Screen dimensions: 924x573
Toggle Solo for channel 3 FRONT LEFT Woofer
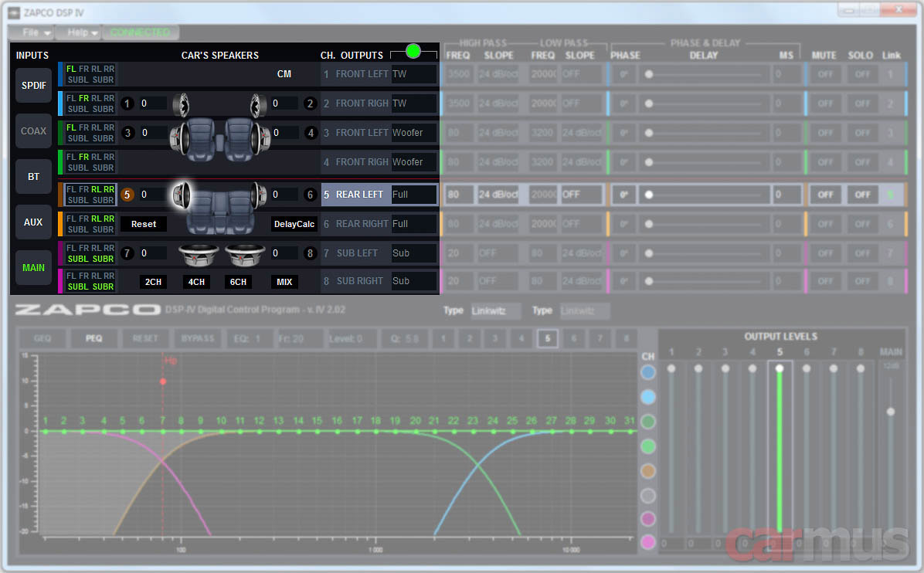tap(862, 133)
